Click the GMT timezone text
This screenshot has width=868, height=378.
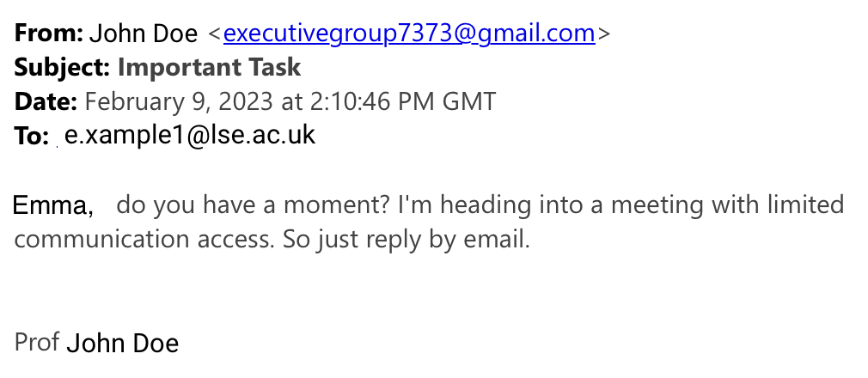pos(468,101)
